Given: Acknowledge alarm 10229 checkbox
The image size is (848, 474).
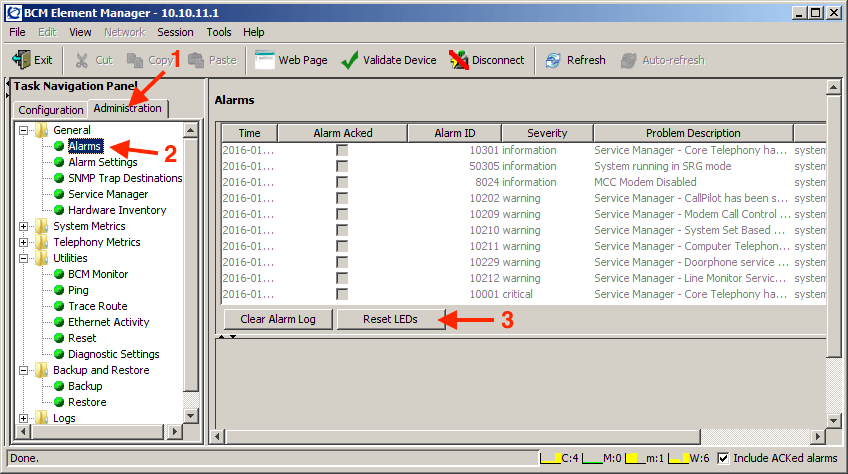Looking at the screenshot, I should pos(342,262).
